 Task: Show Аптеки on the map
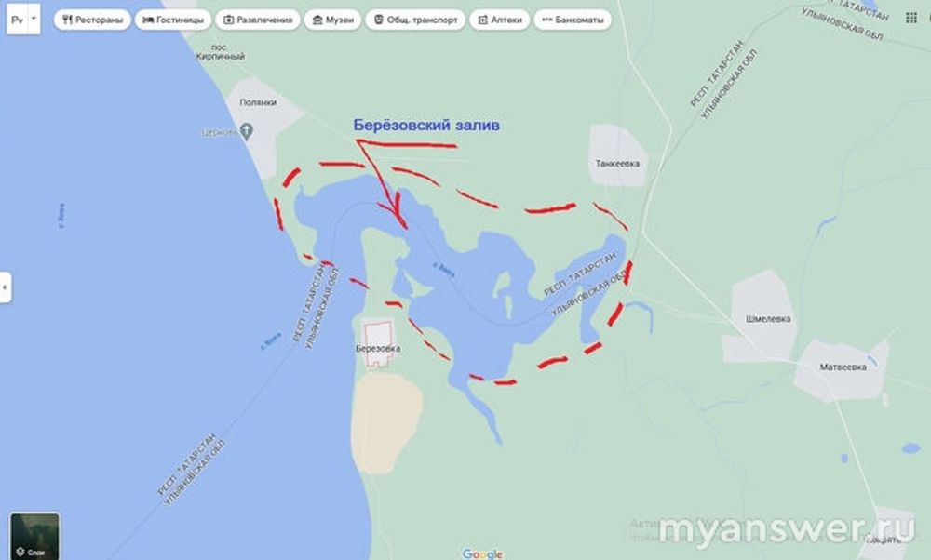tap(499, 20)
